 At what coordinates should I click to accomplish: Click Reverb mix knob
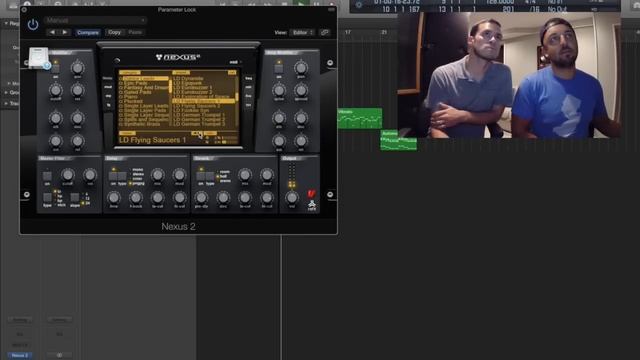click(x=245, y=175)
